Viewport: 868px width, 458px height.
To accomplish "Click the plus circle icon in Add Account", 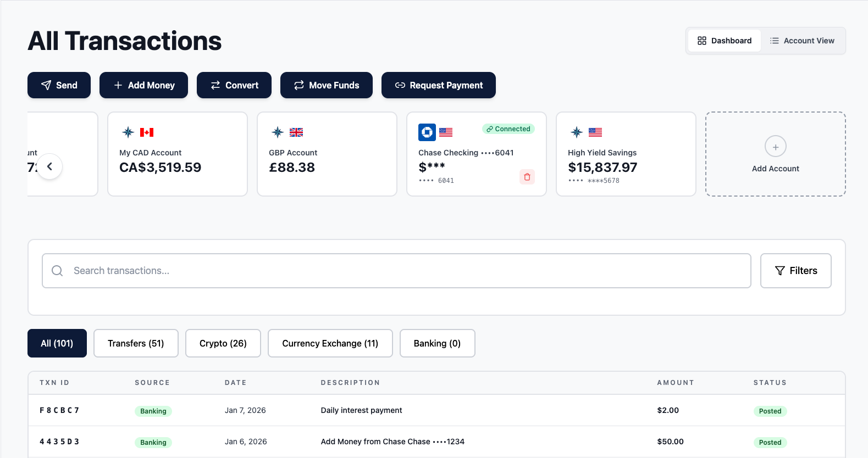I will point(775,147).
